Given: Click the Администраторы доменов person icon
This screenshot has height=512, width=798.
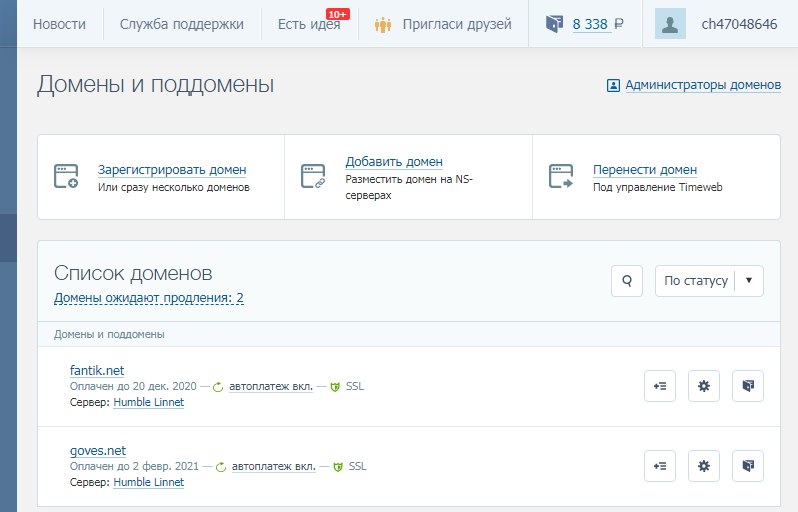Looking at the screenshot, I should point(613,85).
